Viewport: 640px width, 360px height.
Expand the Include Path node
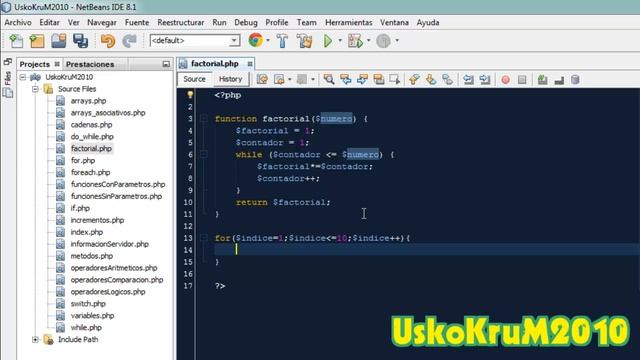(36, 339)
